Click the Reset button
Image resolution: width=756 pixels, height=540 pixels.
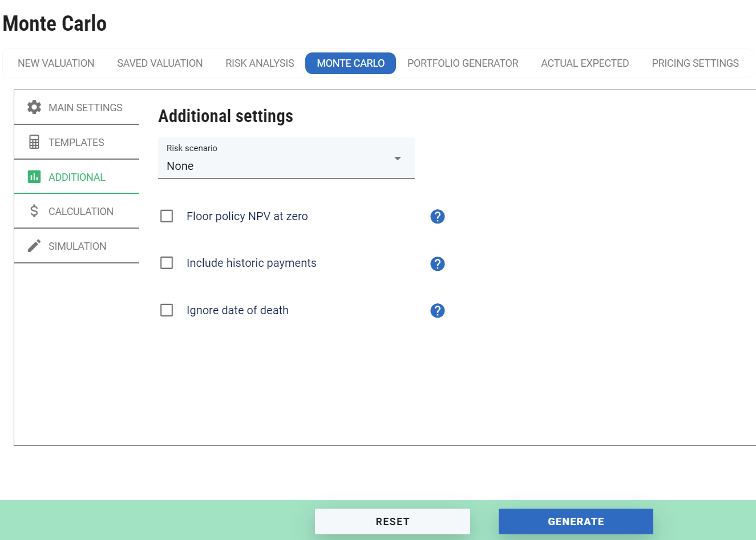point(392,521)
